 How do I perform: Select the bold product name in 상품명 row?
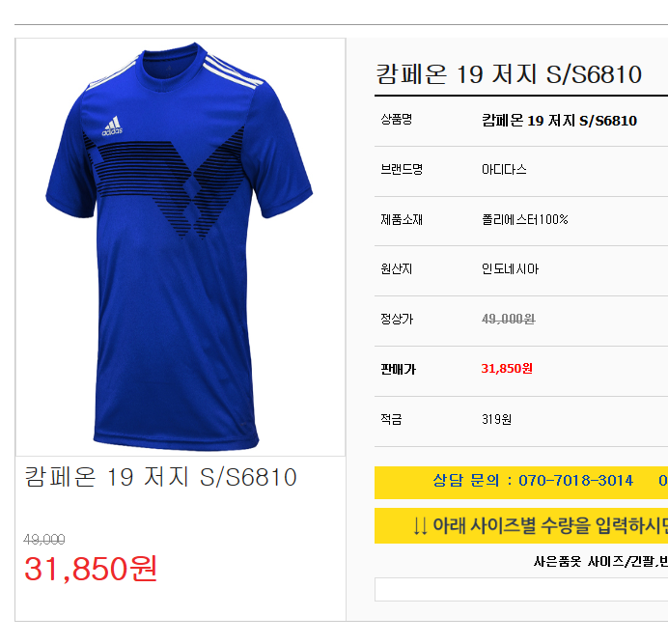click(x=559, y=121)
